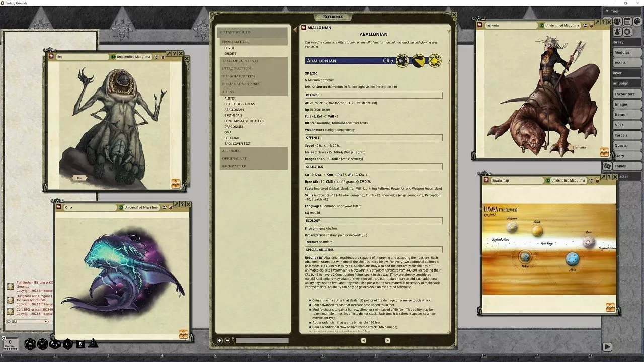Viewport: 644px width, 362px height.
Task: Open the Quests sidebar button
Action: pyautogui.click(x=627, y=145)
